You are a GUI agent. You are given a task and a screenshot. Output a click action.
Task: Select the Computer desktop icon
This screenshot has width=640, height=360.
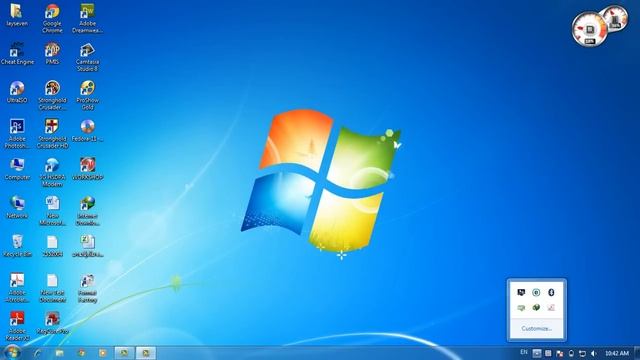pyautogui.click(x=17, y=169)
